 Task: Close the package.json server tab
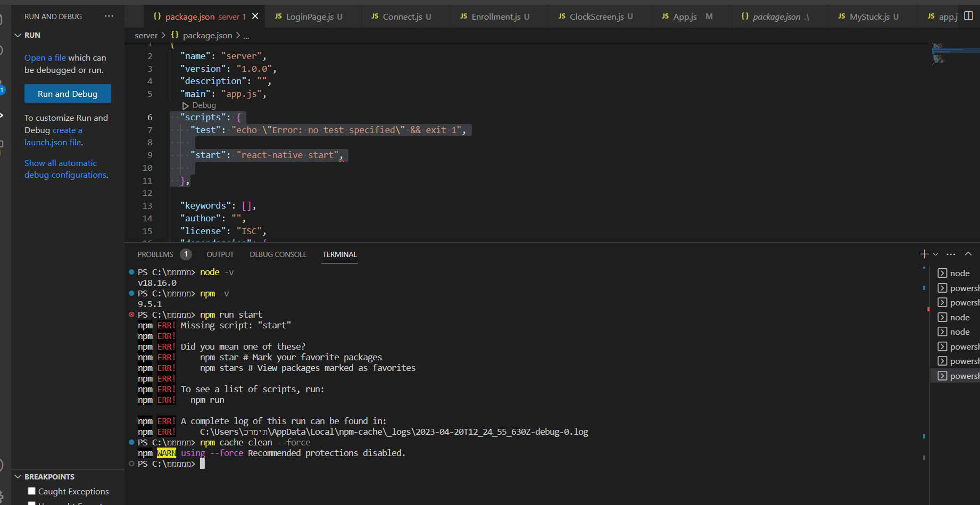(255, 16)
